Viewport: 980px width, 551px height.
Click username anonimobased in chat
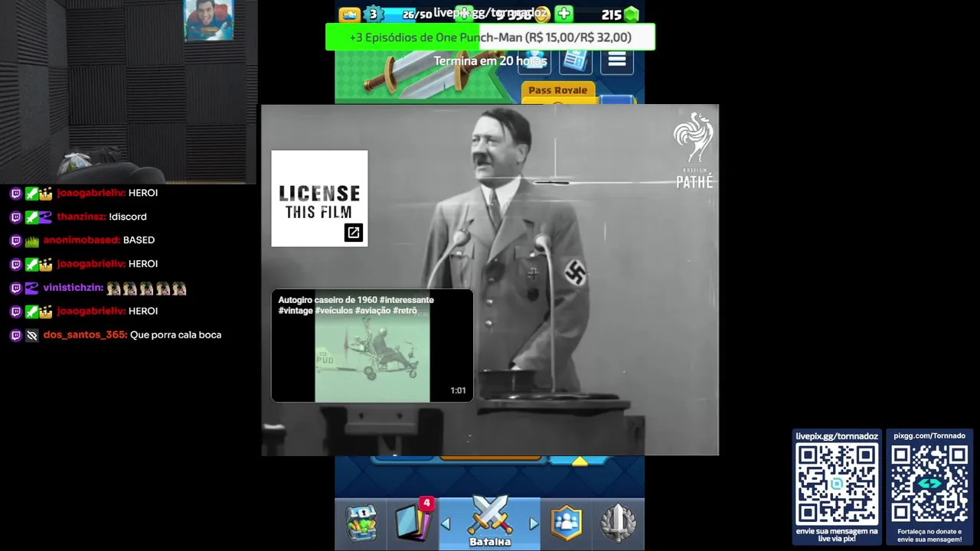pyautogui.click(x=82, y=240)
